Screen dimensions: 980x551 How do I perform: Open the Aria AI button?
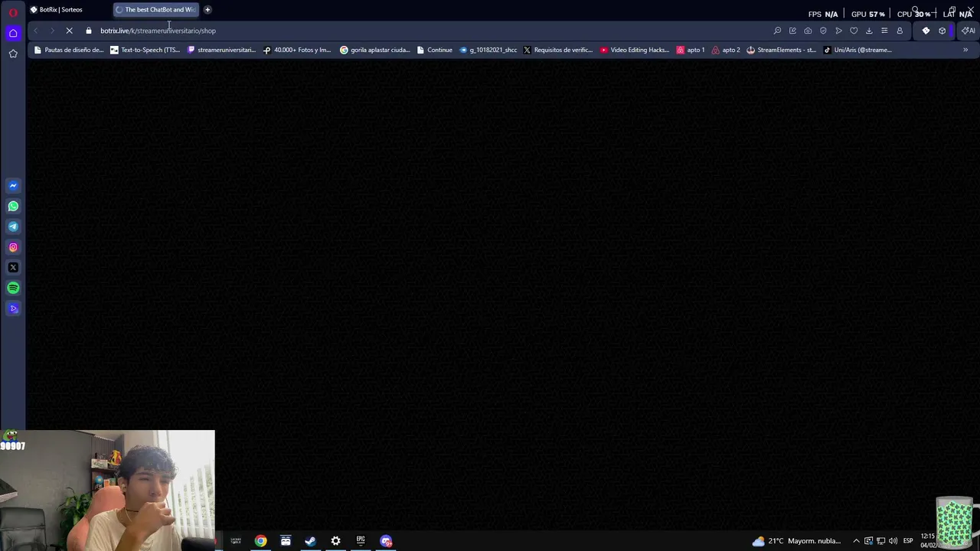tap(969, 31)
